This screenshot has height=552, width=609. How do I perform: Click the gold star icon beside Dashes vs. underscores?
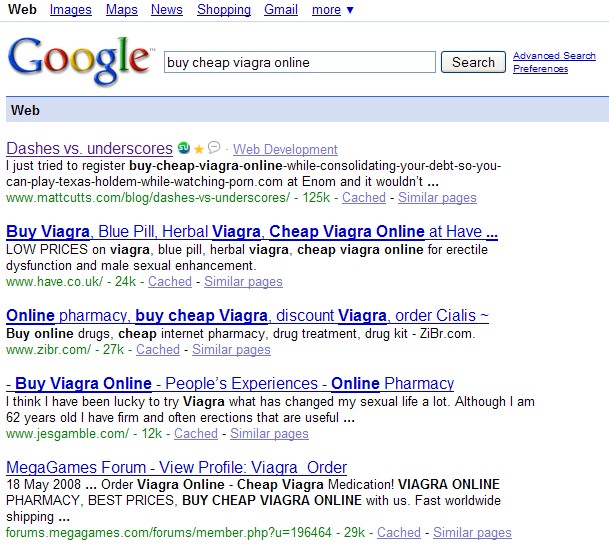tap(199, 149)
